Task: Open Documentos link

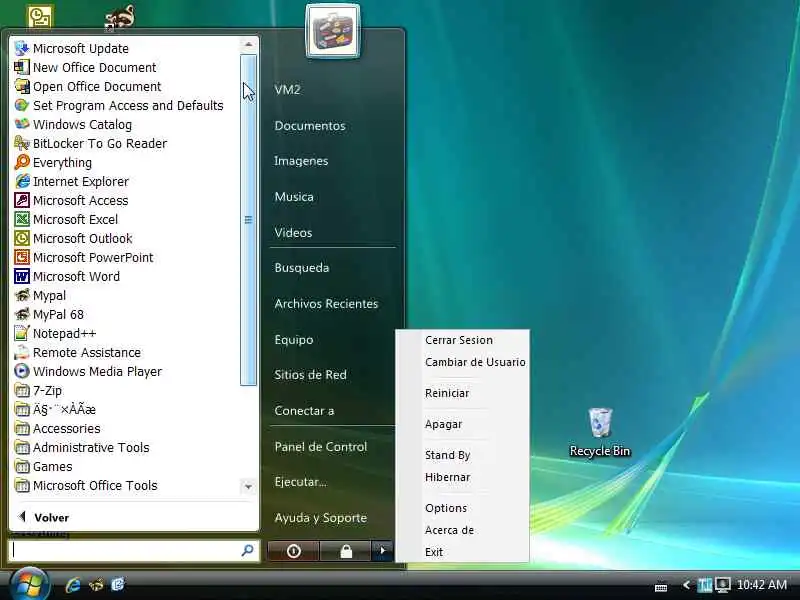Action: pyautogui.click(x=310, y=126)
